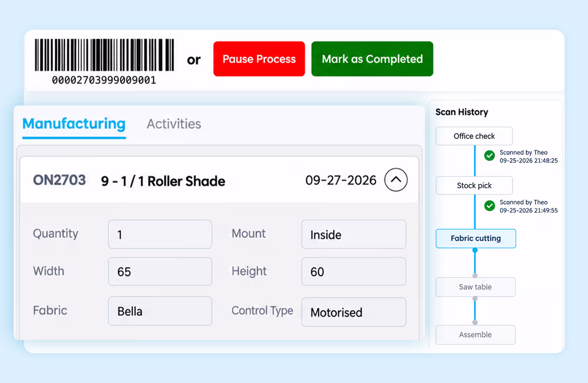The image size is (588, 383).
Task: Select the Assemble step
Action: 475,335
